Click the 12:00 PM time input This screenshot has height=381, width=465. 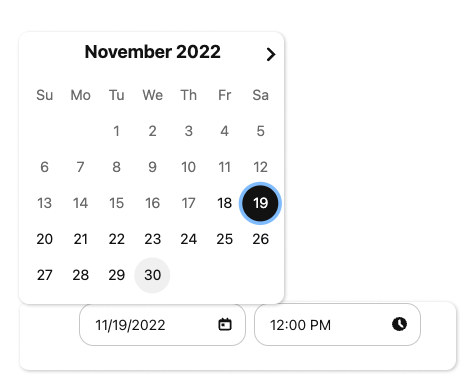tap(337, 325)
